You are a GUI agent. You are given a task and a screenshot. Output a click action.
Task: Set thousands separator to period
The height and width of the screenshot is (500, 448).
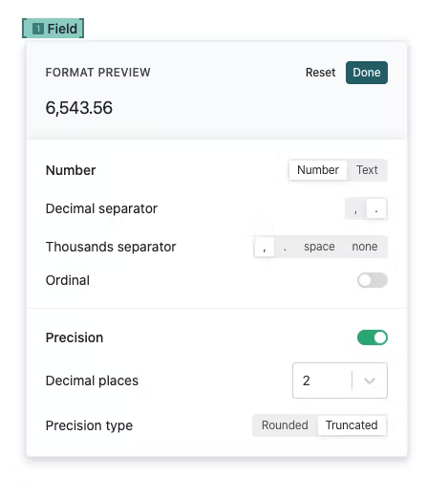(285, 247)
